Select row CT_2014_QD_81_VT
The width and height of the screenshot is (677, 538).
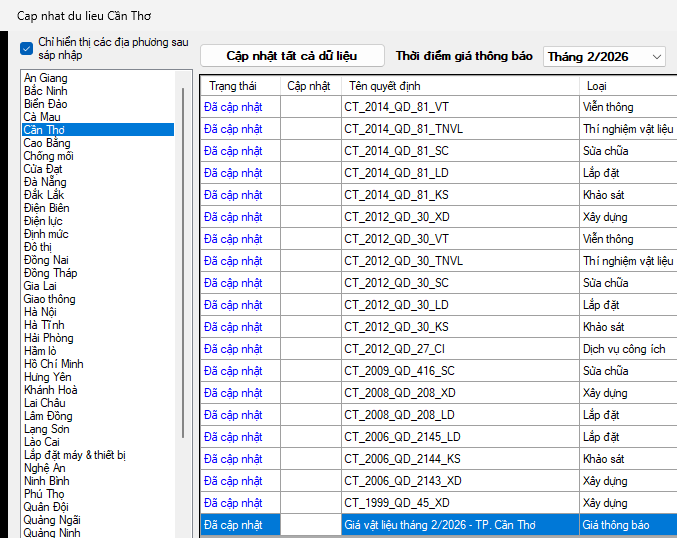[397, 107]
